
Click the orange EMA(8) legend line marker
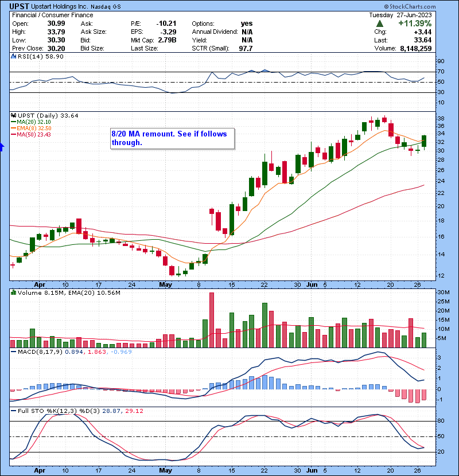point(13,128)
